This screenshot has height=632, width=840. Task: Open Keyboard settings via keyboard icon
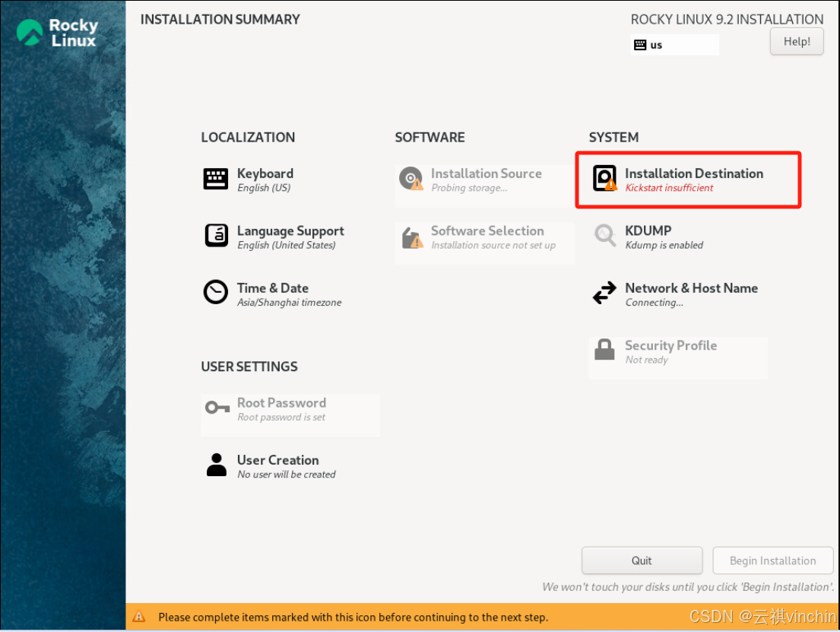215,179
